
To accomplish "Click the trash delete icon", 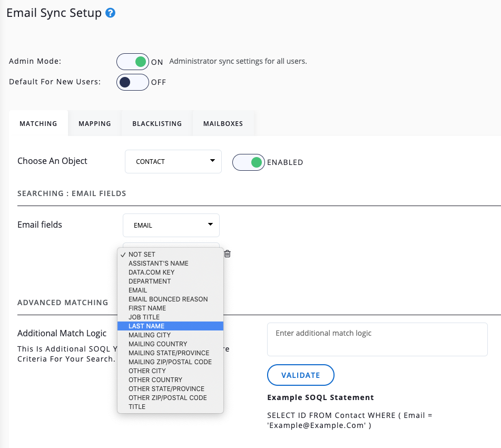I will (228, 254).
